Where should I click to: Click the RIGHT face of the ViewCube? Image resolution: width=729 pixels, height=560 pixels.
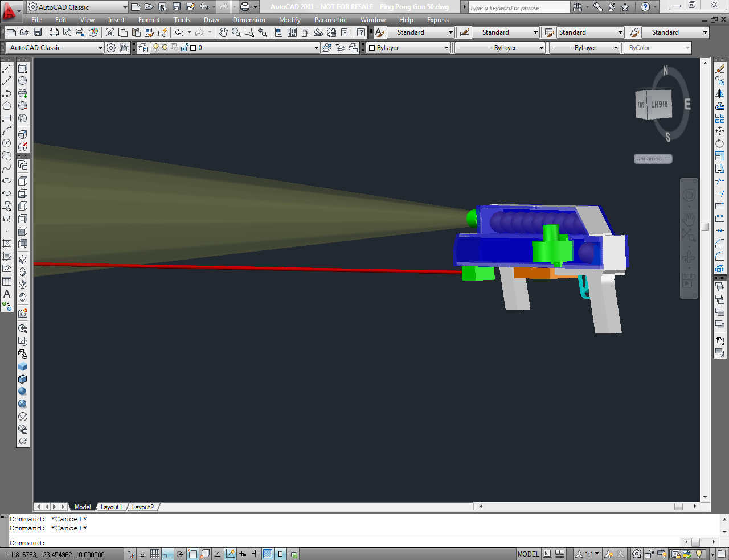click(660, 105)
